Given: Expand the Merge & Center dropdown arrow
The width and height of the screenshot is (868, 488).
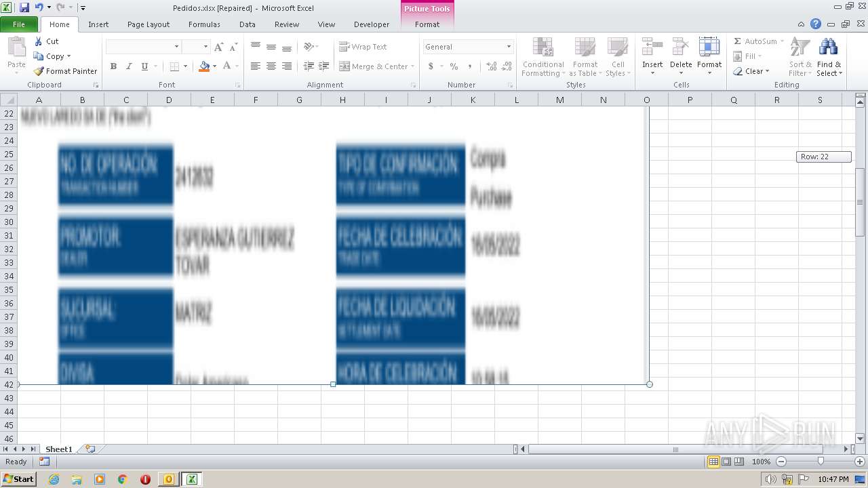Looking at the screenshot, I should tap(414, 66).
